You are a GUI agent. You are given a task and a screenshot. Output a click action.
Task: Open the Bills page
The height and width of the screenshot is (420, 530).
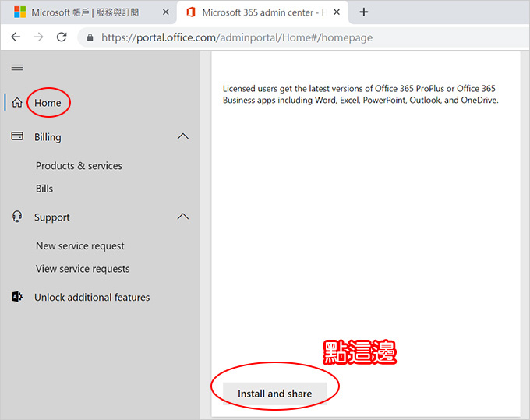point(44,189)
